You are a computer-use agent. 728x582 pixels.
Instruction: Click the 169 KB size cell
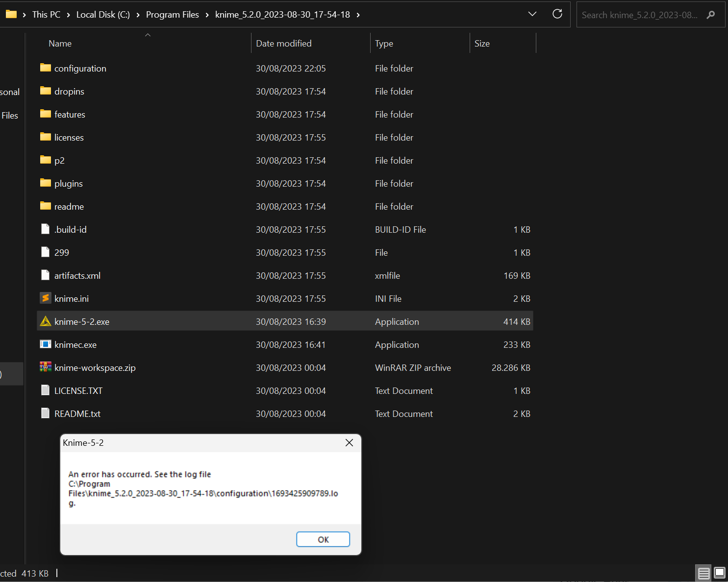coord(517,276)
